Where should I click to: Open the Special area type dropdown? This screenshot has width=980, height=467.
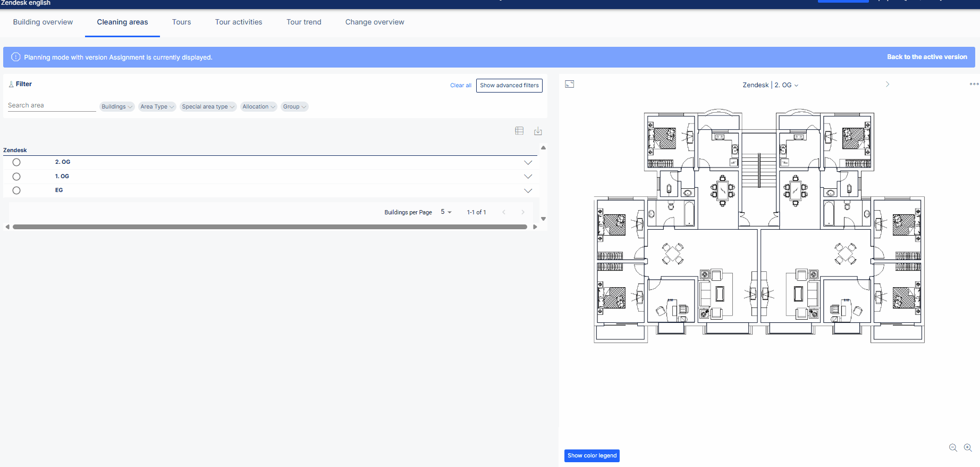tap(208, 106)
